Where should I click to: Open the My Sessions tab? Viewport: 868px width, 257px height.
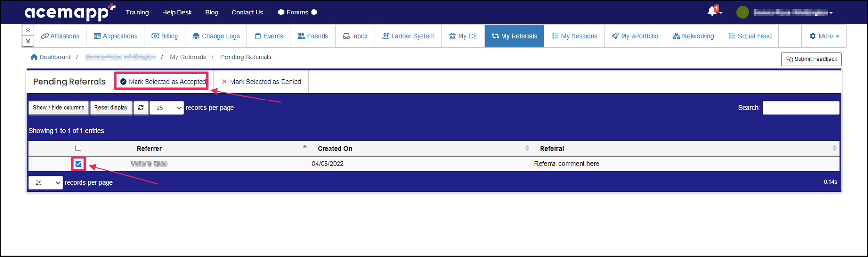coord(574,36)
